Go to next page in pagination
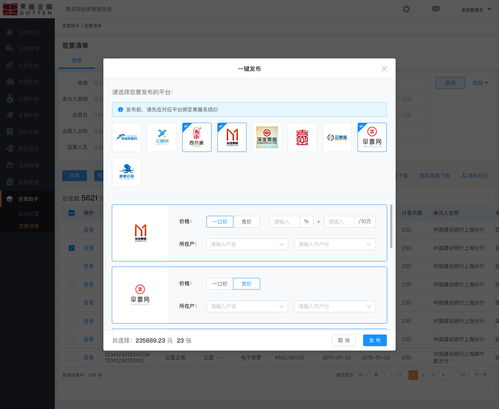499x409 pixels. click(480, 375)
